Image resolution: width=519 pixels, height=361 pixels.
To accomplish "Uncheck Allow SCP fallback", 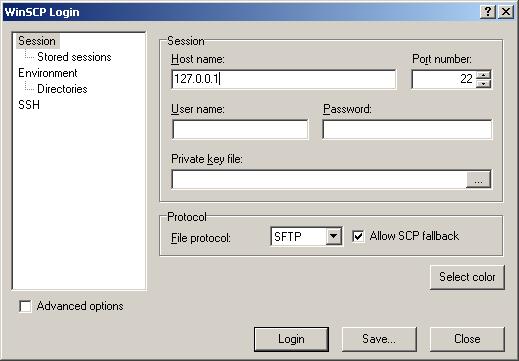I will point(358,236).
